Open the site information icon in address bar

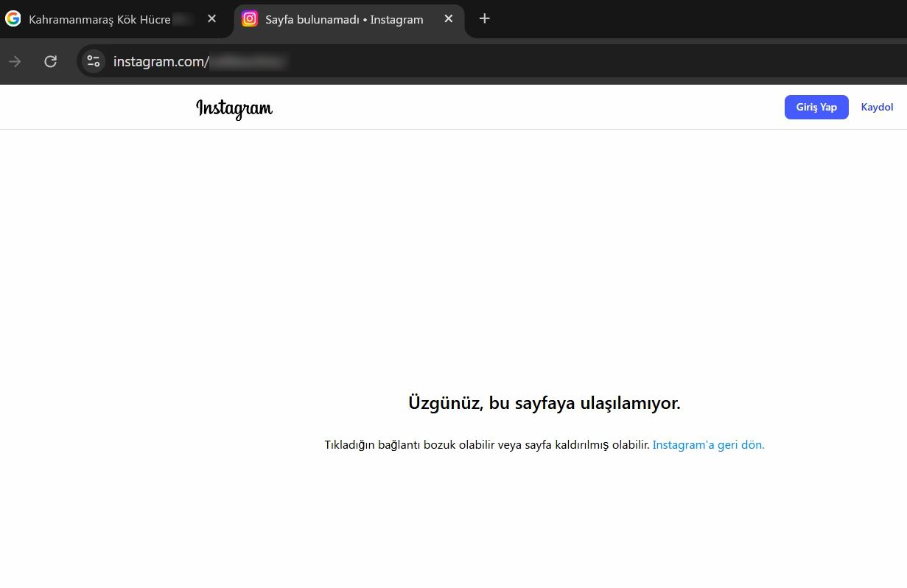[94, 61]
